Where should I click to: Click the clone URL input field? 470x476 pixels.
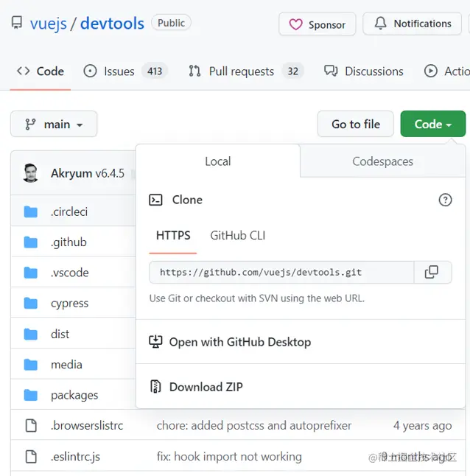tap(281, 273)
